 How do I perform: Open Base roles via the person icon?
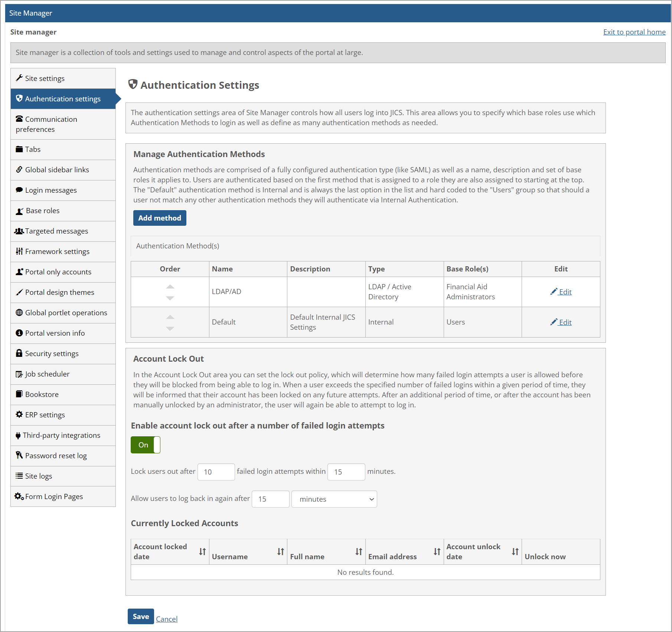pos(19,210)
